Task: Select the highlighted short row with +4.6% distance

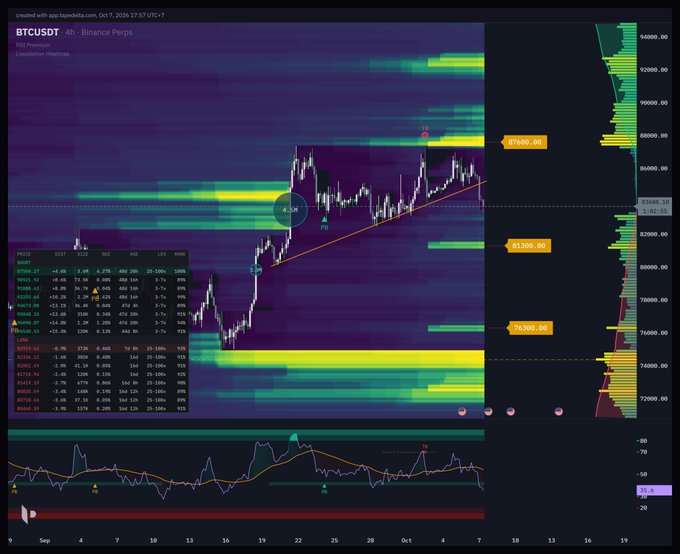Action: point(101,271)
